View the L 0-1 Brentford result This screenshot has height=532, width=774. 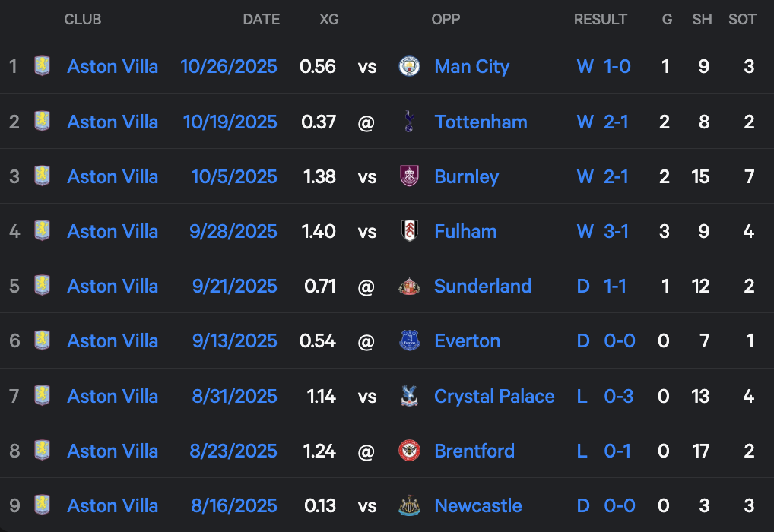coord(604,451)
